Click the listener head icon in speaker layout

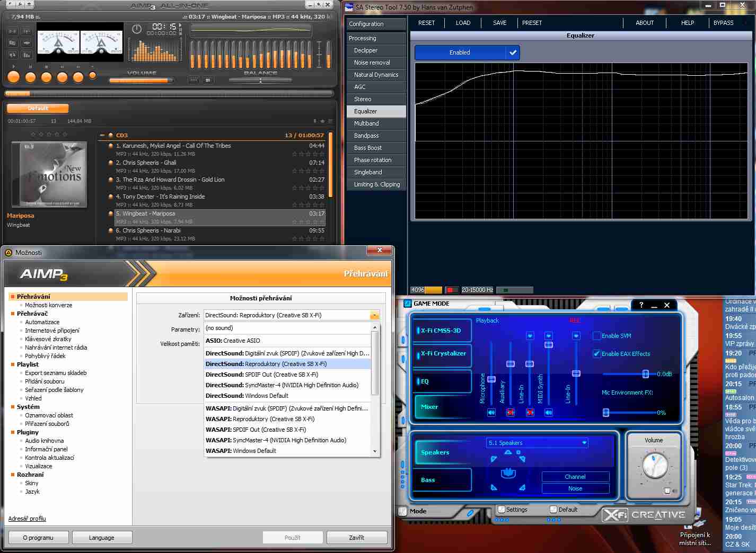508,472
